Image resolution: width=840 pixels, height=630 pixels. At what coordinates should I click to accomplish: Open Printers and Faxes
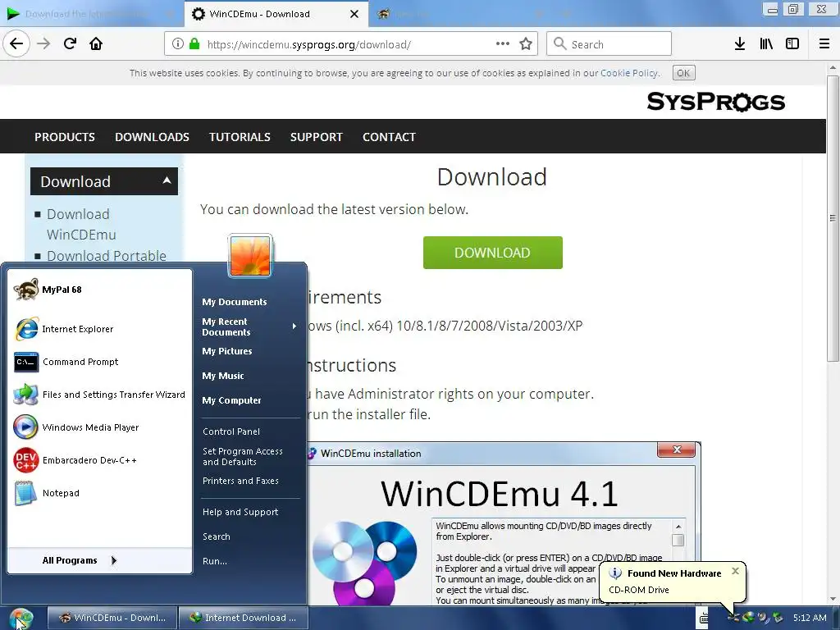pos(240,481)
